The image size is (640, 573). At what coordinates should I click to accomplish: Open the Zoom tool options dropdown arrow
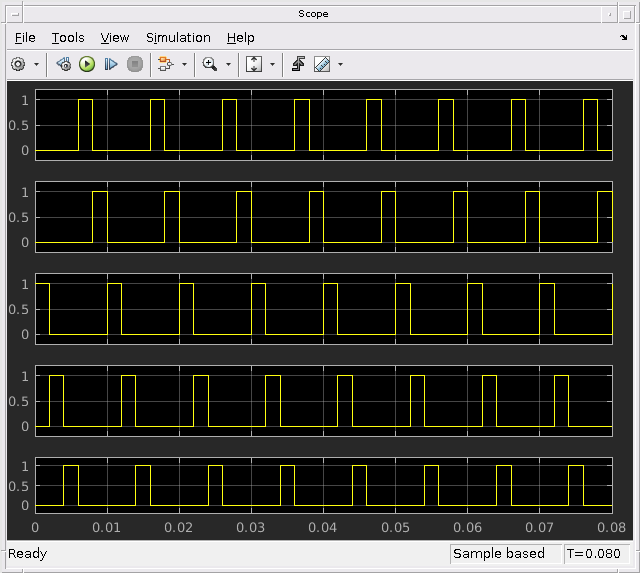click(228, 64)
